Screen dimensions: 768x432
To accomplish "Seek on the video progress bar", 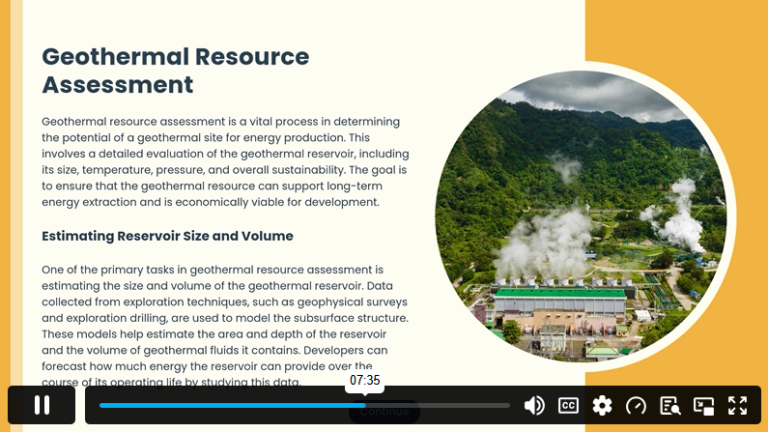I will click(304, 406).
